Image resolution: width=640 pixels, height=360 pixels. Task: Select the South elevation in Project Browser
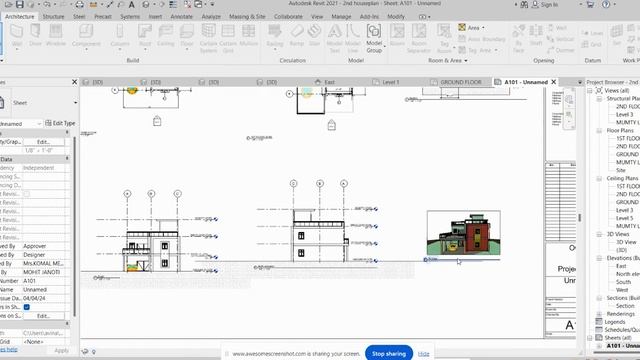click(623, 282)
